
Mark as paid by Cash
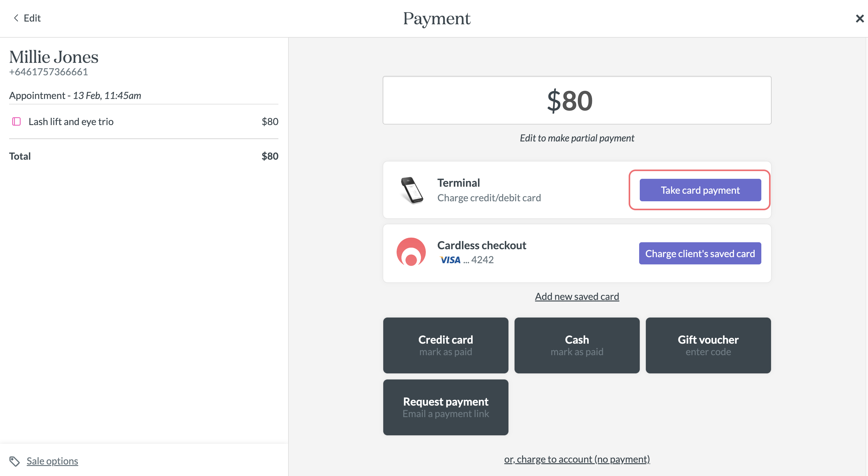[577, 345]
